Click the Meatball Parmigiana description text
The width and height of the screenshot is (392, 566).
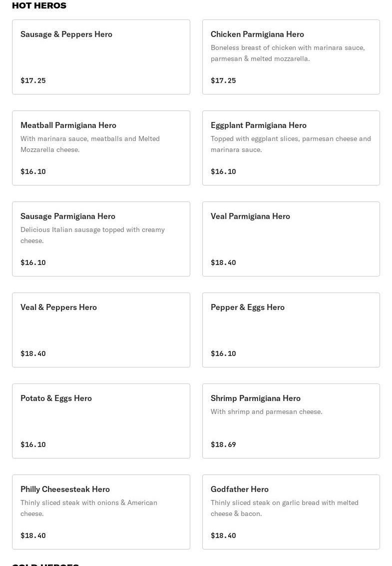[90, 144]
